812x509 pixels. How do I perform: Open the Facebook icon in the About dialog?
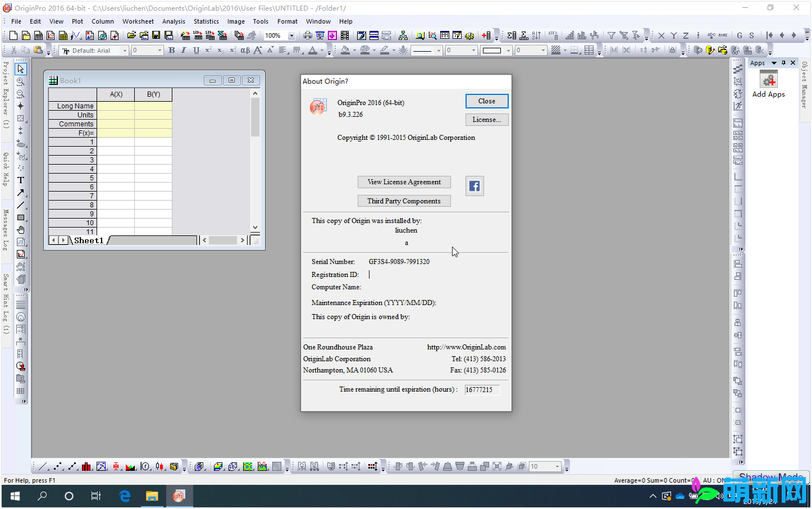pos(475,186)
